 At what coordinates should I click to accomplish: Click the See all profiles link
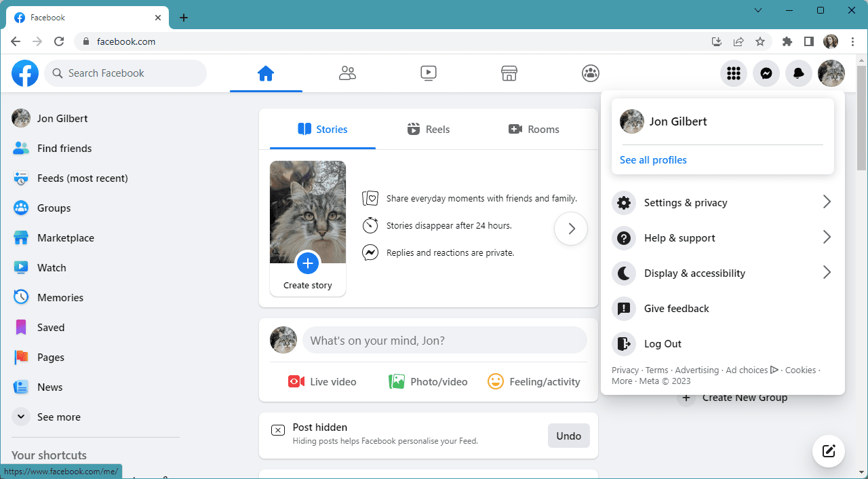(653, 160)
